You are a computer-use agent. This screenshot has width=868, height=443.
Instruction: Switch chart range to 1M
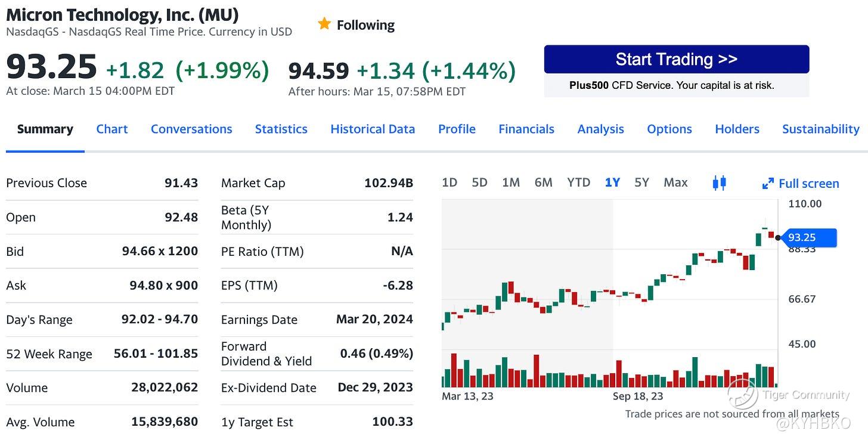(511, 182)
